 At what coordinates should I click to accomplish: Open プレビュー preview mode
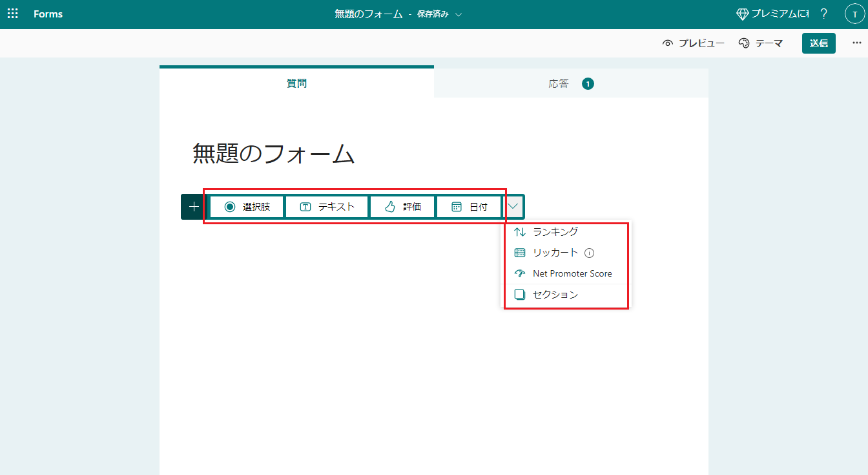pyautogui.click(x=694, y=43)
